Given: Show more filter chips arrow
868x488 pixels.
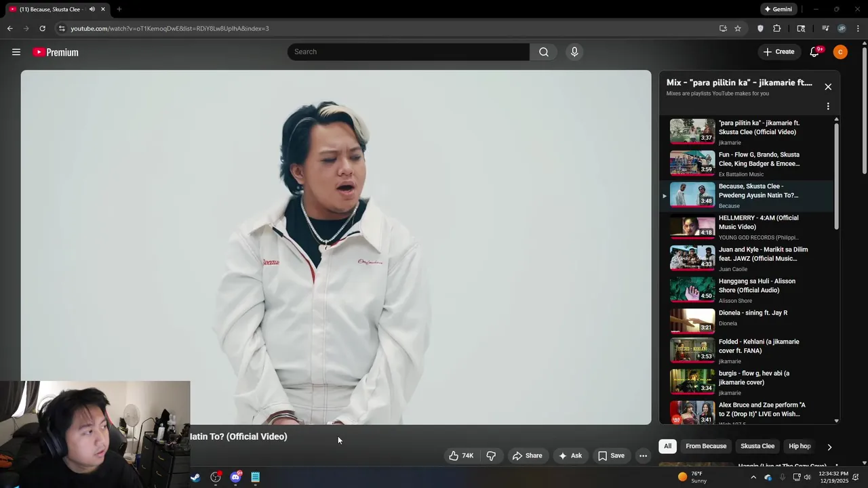Looking at the screenshot, I should (x=829, y=447).
